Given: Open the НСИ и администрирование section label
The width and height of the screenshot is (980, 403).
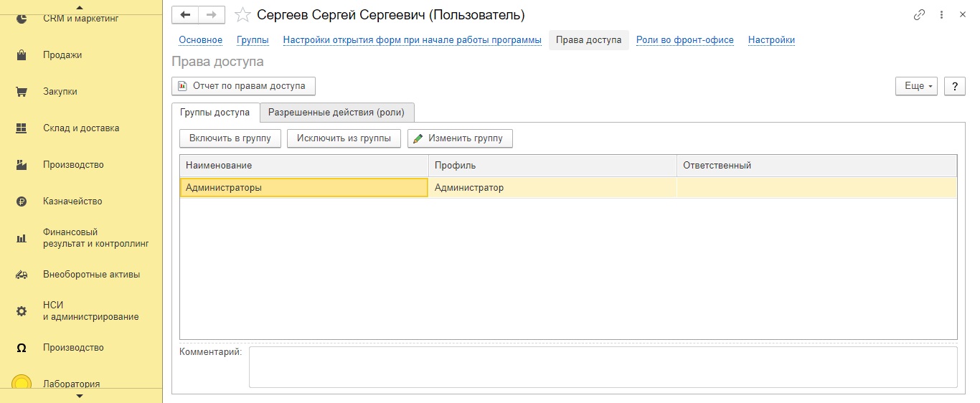Looking at the screenshot, I should coord(91,311).
